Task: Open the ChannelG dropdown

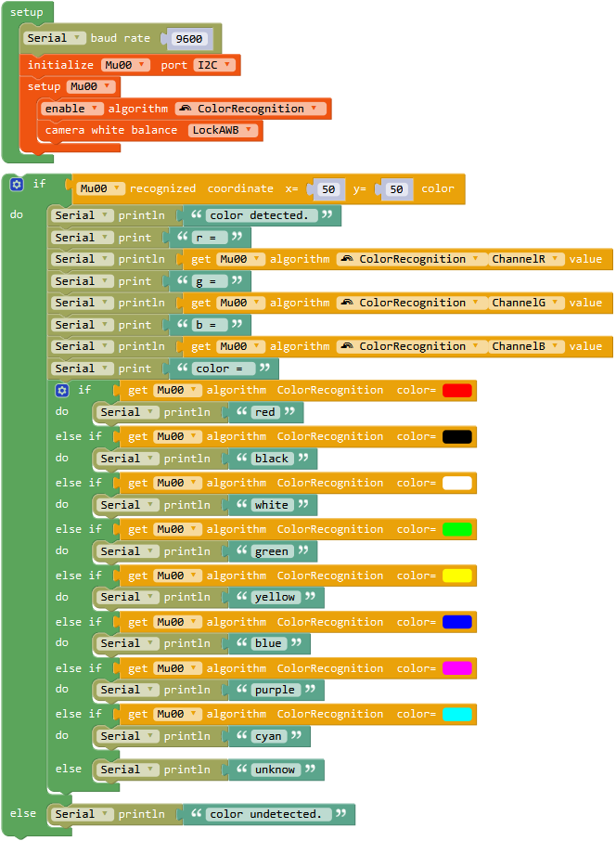Action: point(526,303)
